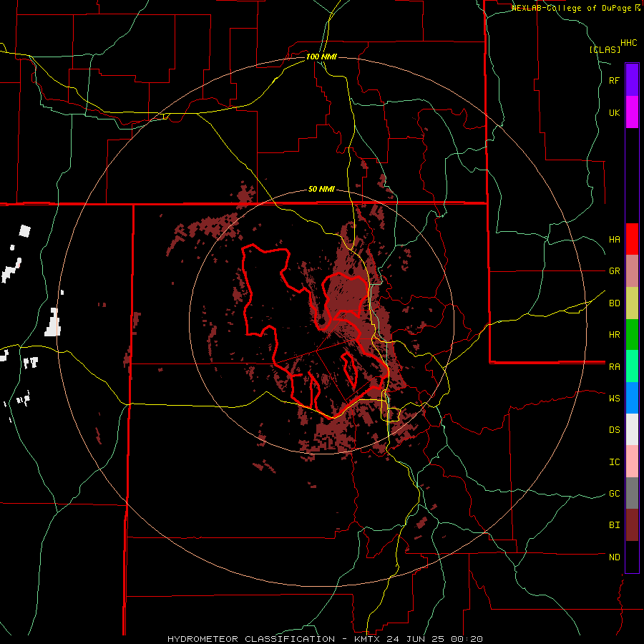Click the BI dark red legend swatch

click(632, 525)
